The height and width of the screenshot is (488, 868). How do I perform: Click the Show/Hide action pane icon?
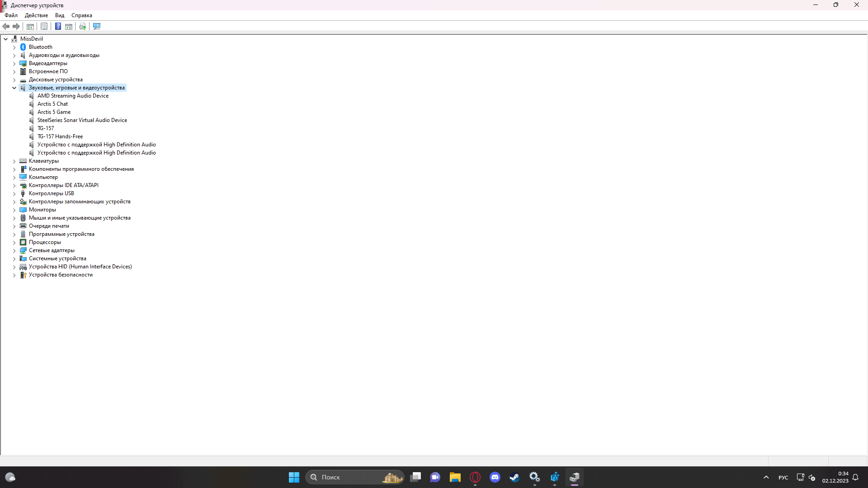(69, 26)
